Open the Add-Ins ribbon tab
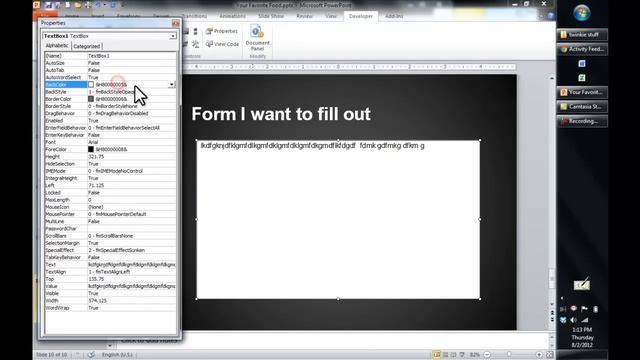This screenshot has width=640, height=360. (x=394, y=16)
